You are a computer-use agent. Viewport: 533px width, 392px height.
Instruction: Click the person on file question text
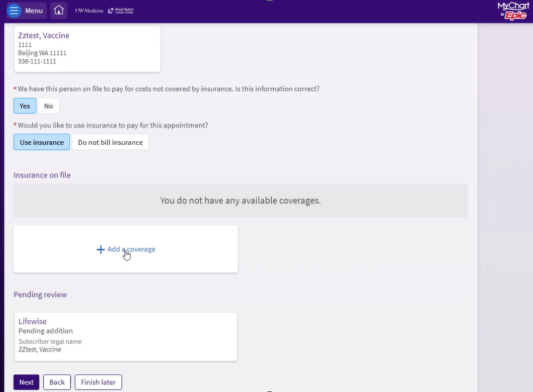tap(168, 88)
